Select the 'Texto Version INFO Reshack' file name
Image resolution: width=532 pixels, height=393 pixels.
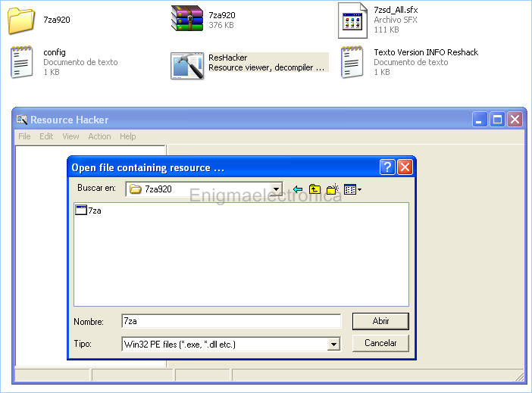coord(426,52)
